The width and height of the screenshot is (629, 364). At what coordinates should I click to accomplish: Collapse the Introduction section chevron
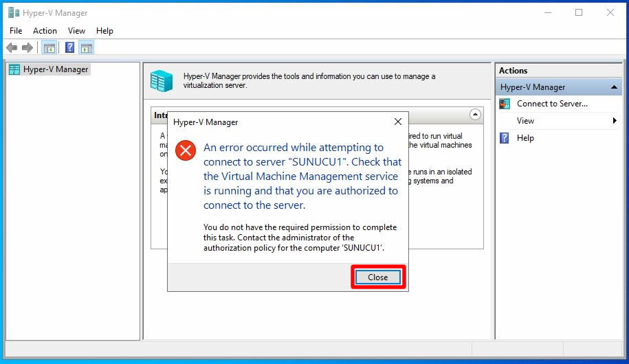click(x=475, y=115)
